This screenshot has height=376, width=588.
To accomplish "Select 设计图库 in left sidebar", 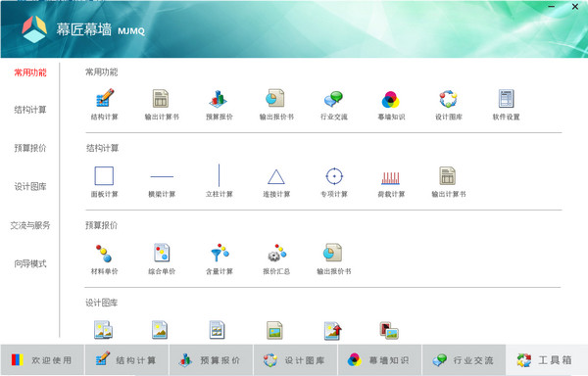I will point(30,186).
